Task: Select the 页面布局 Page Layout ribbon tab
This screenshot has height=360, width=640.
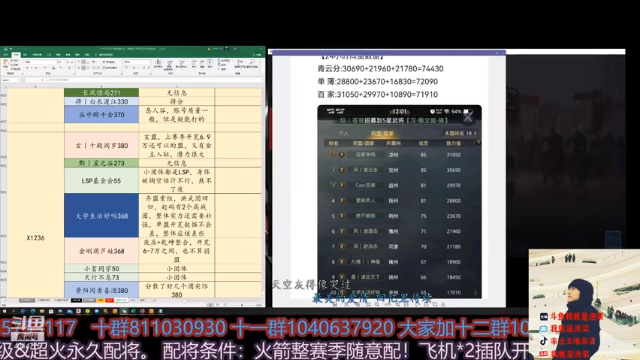Action: point(37,55)
